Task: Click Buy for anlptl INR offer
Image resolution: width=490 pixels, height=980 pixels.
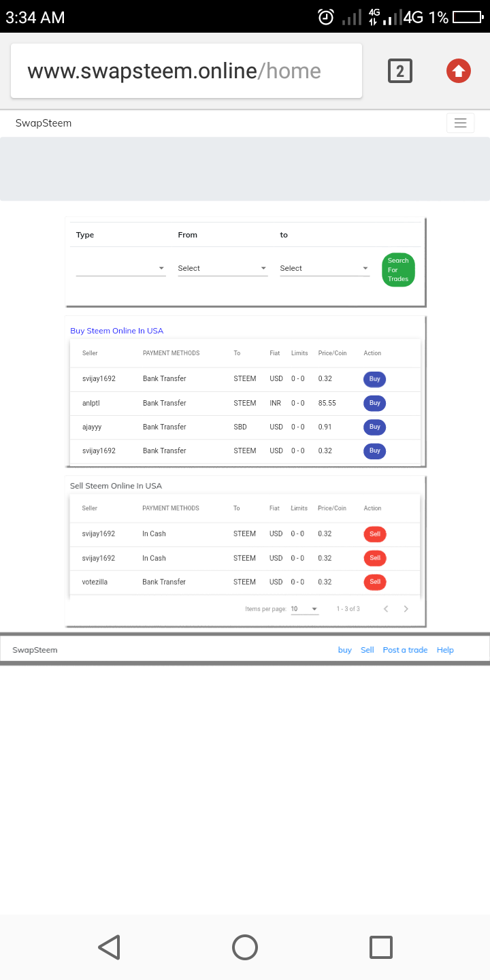Action: pos(374,403)
